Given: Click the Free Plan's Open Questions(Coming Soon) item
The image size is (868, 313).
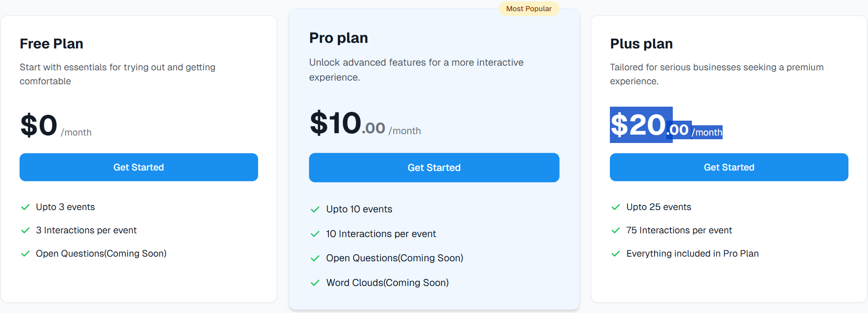Looking at the screenshot, I should pyautogui.click(x=101, y=254).
